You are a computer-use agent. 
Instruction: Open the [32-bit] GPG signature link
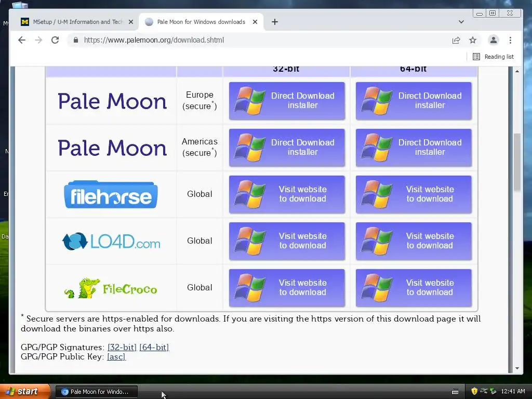[122, 348]
